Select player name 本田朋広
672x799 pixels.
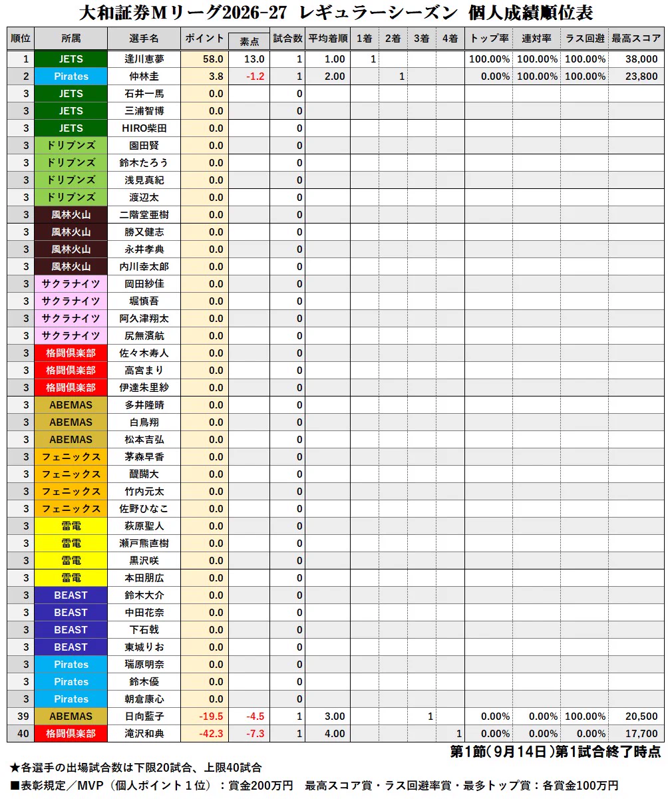[144, 578]
